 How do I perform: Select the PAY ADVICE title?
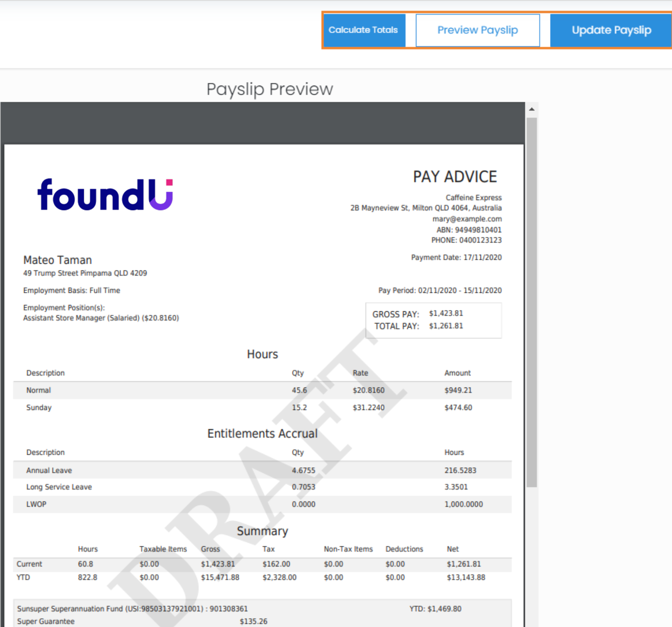454,177
